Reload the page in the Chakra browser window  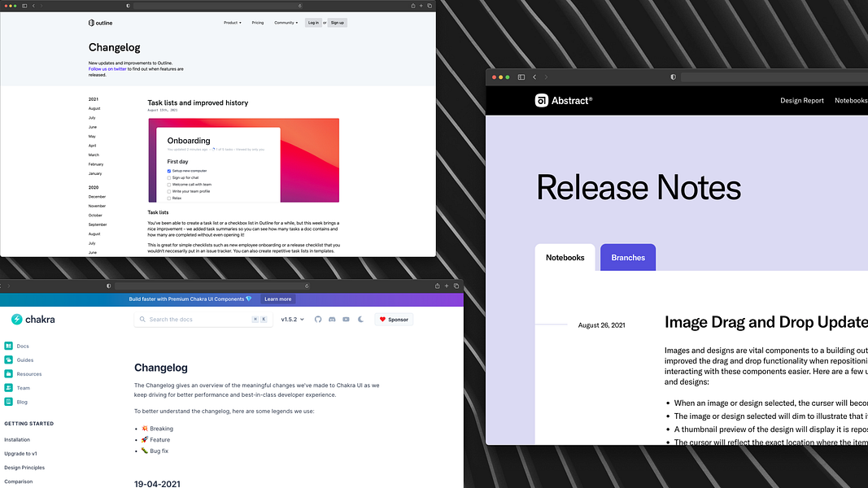[307, 286]
